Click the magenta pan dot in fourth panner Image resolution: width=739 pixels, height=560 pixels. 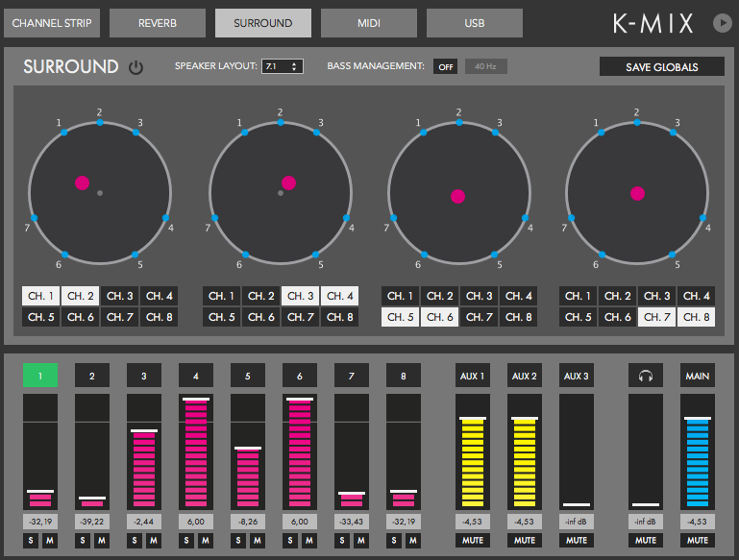click(637, 194)
